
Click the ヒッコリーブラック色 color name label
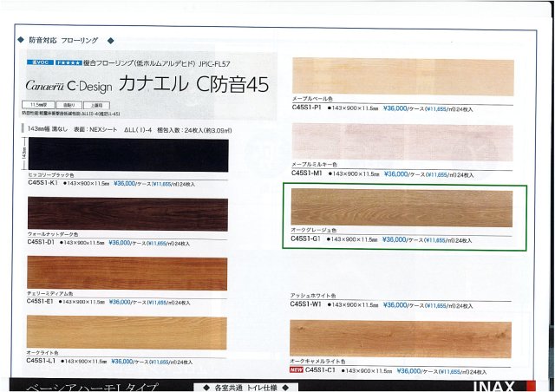51,175
